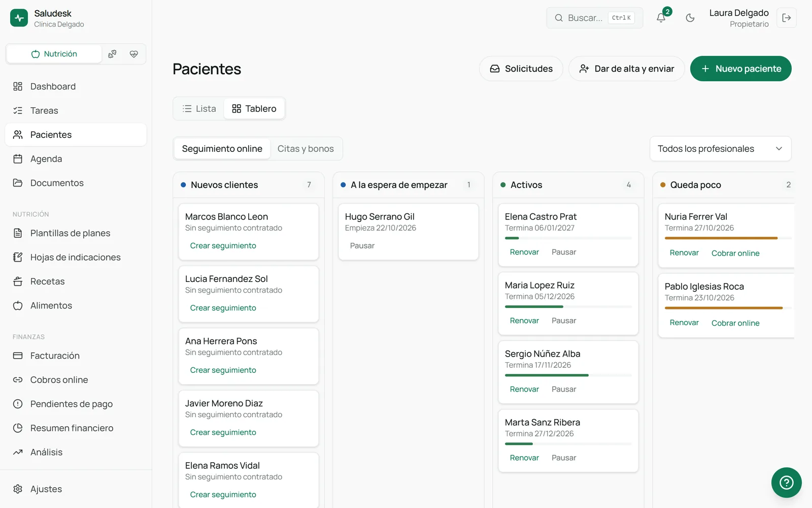Cobrar online for Nuria Ferrer Val
This screenshot has height=508, width=812.
[x=735, y=253]
